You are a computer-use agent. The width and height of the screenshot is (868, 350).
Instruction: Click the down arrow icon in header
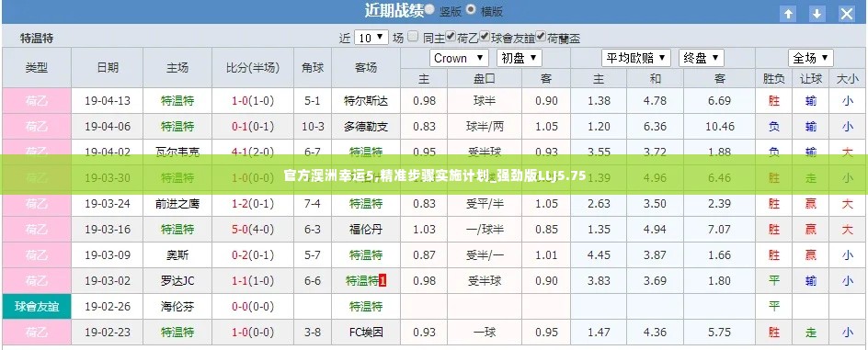coord(817,14)
